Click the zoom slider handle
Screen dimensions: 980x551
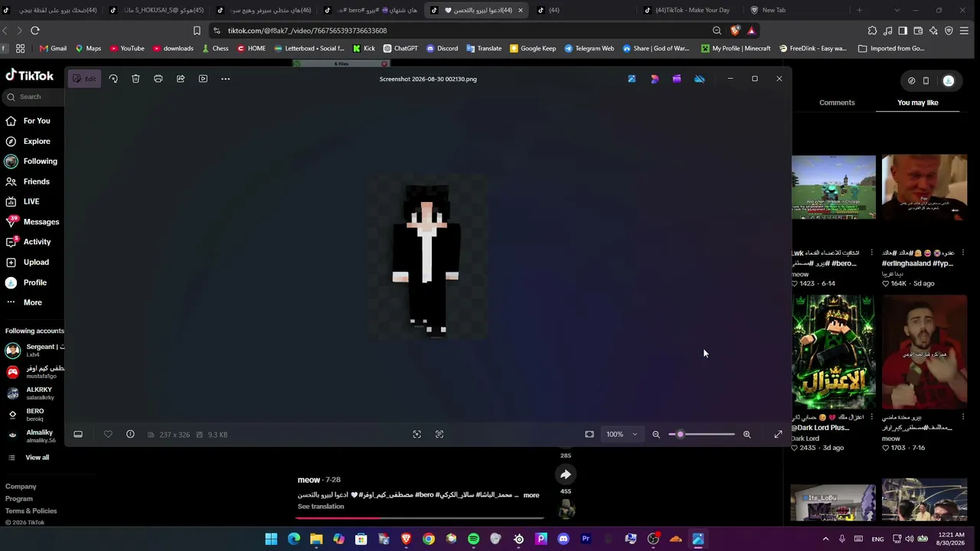point(680,435)
